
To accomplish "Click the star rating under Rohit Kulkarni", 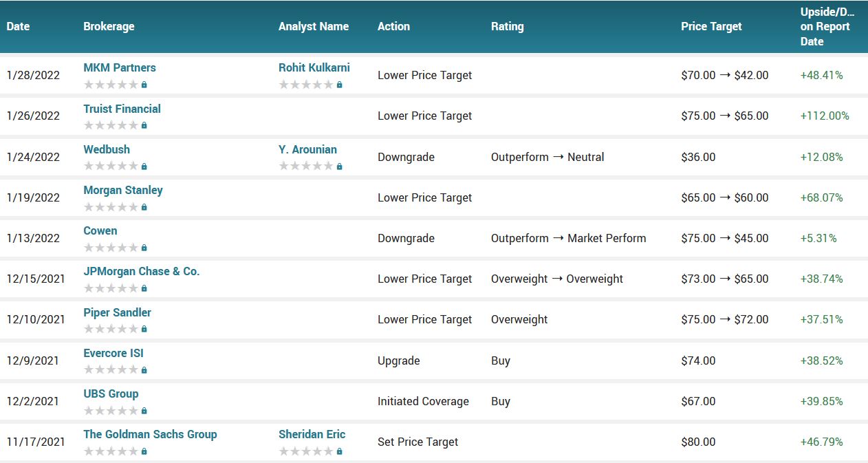I will [306, 85].
